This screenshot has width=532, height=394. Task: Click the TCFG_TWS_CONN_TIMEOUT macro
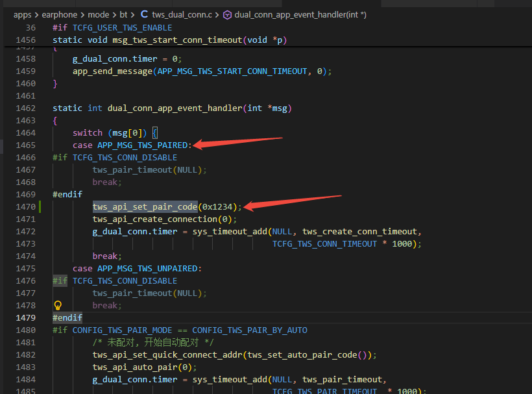[324, 244]
